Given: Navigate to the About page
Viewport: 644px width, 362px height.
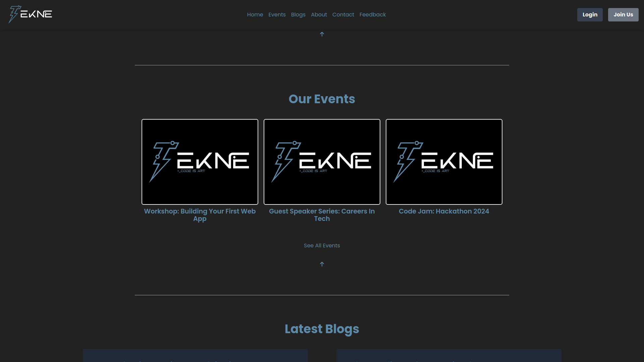Looking at the screenshot, I should pos(319,15).
